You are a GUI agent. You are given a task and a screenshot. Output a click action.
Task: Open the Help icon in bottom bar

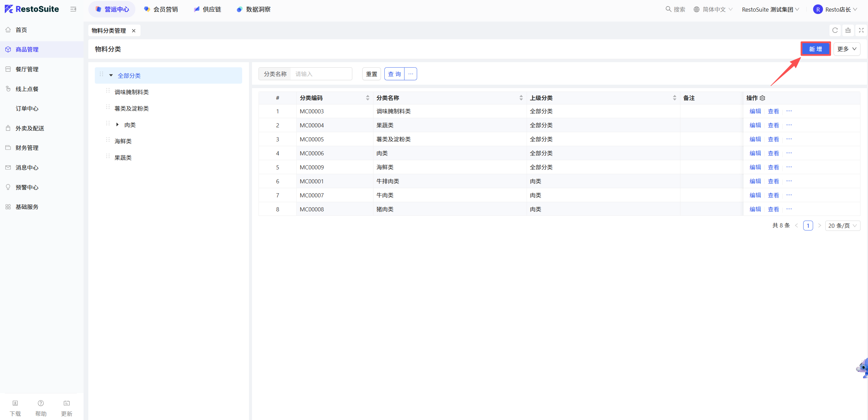tap(41, 403)
